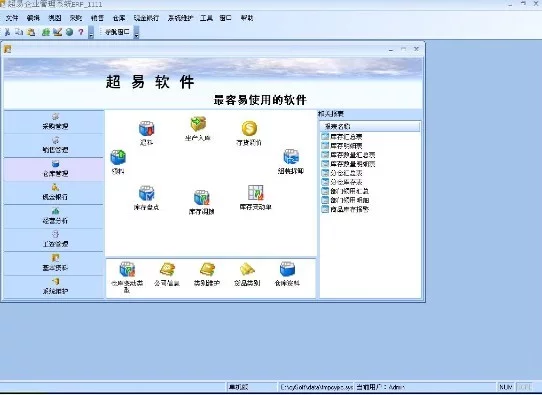This screenshot has height=395, width=542.
Task: Select 采购管理 in the left sidebar
Action: point(54,122)
